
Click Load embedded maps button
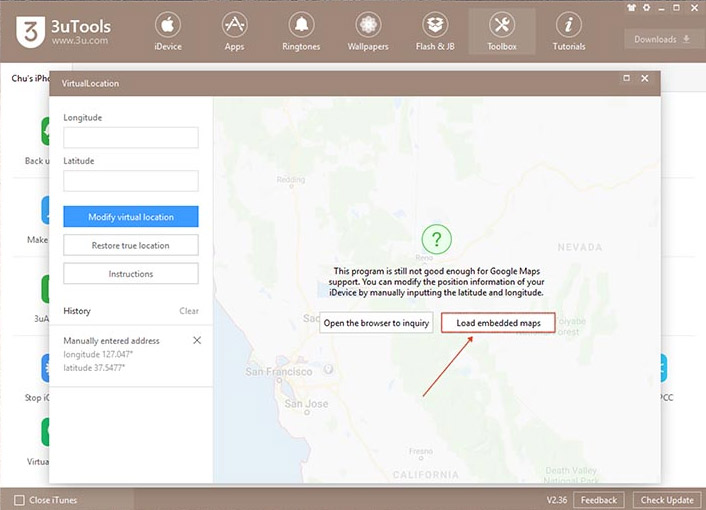click(498, 323)
